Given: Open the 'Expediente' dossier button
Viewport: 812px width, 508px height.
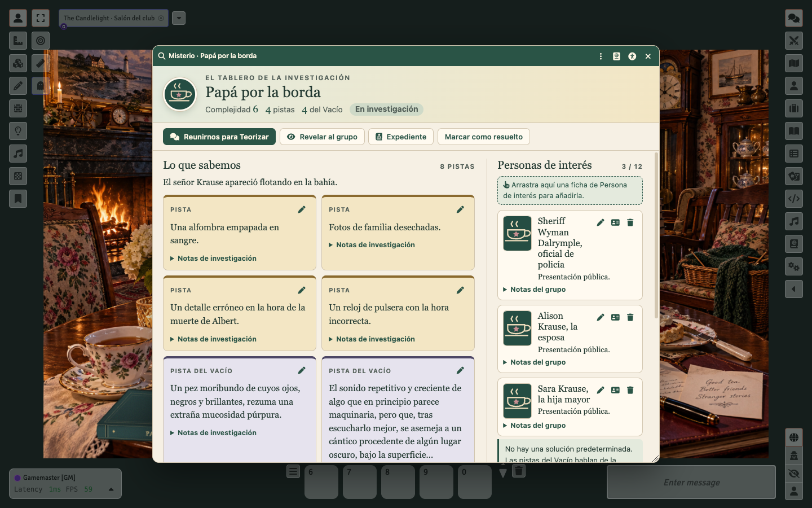Looking at the screenshot, I should coord(401,137).
